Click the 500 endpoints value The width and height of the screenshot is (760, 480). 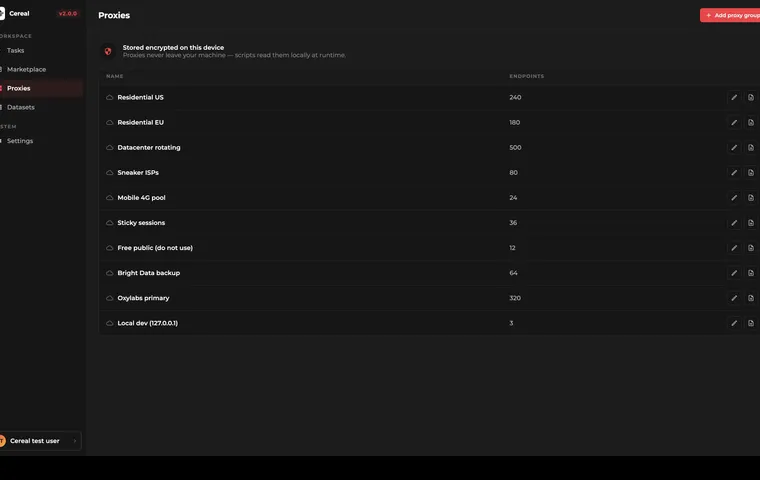pyautogui.click(x=515, y=147)
